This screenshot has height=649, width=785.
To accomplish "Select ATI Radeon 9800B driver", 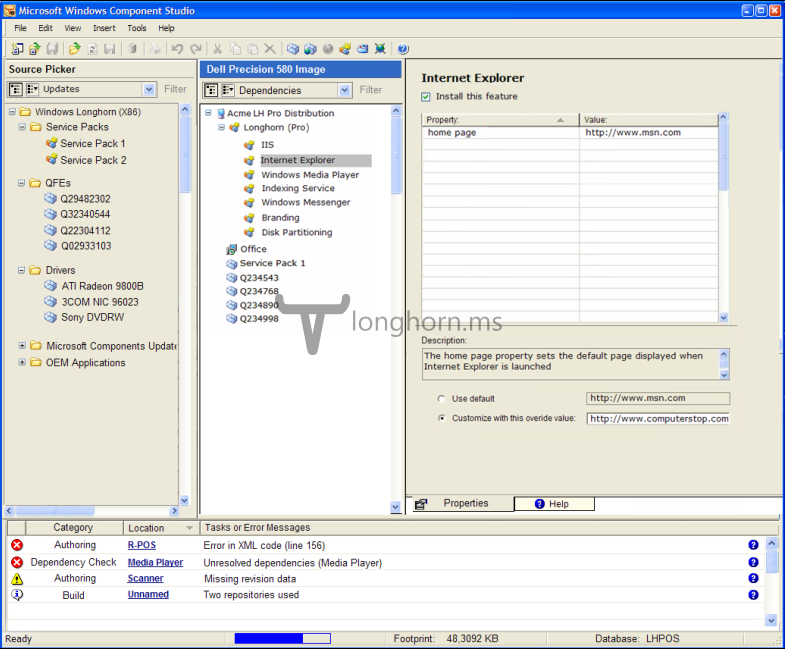I will (102, 286).
